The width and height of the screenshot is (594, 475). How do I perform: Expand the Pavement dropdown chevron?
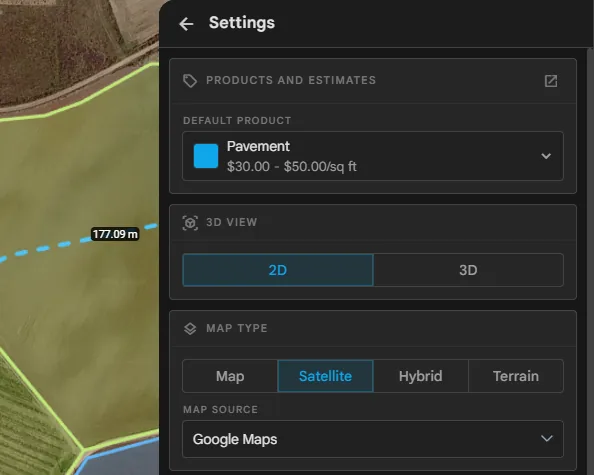point(546,156)
